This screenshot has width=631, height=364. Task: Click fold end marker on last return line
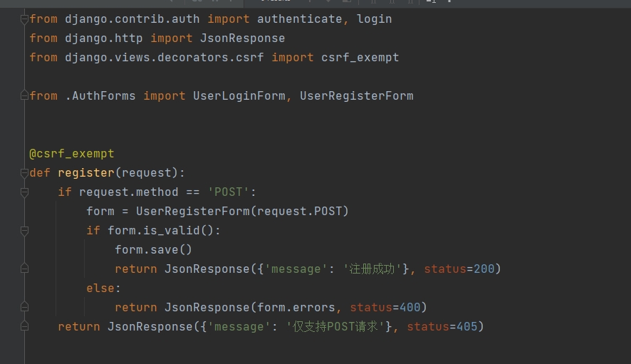click(25, 327)
